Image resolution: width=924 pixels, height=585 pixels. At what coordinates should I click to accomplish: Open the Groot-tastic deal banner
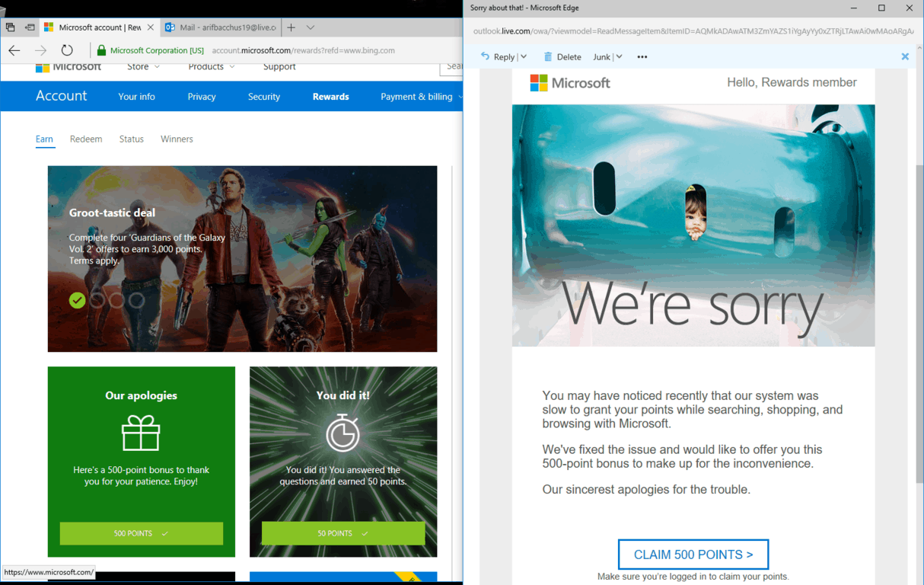click(x=242, y=259)
